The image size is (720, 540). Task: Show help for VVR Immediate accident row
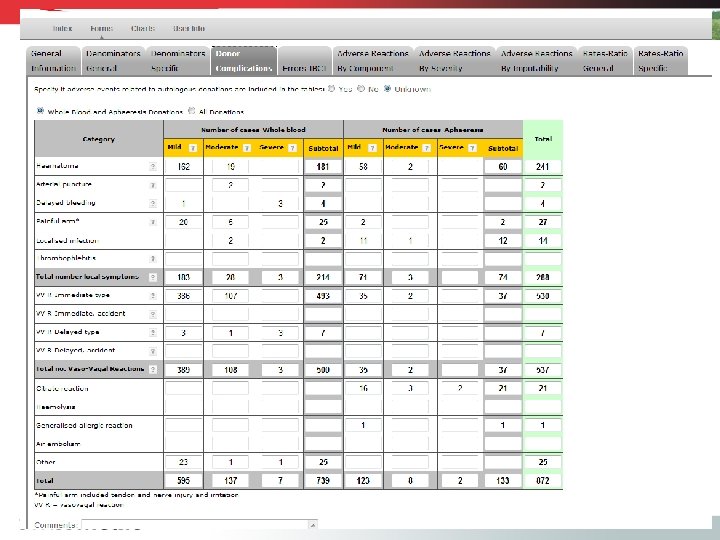[153, 315]
